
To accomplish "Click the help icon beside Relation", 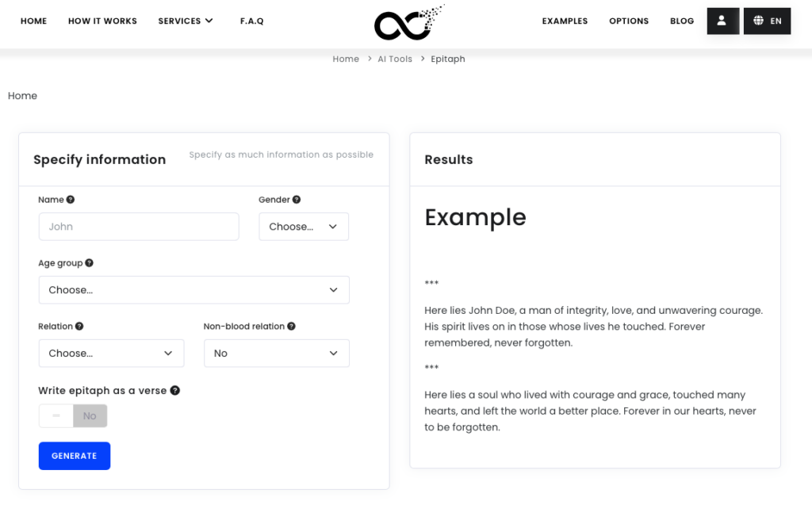I will click(x=79, y=327).
